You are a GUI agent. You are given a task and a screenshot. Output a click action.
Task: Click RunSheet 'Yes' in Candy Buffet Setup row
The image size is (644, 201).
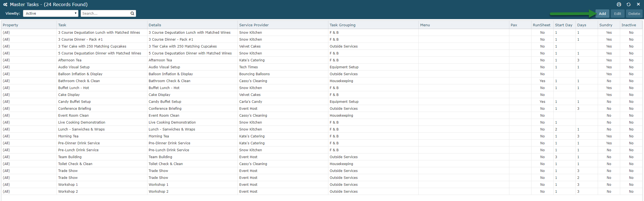click(x=542, y=101)
